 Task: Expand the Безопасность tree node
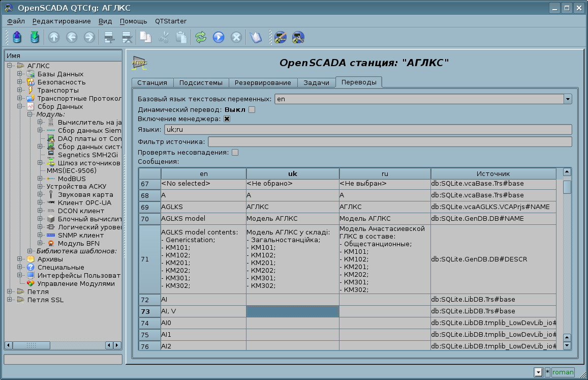tap(19, 82)
